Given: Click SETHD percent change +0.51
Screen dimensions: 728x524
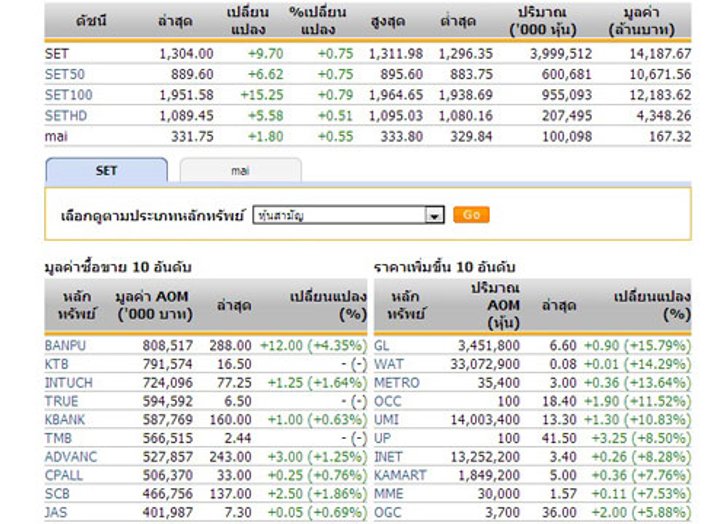Looking at the screenshot, I should pyautogui.click(x=335, y=116).
